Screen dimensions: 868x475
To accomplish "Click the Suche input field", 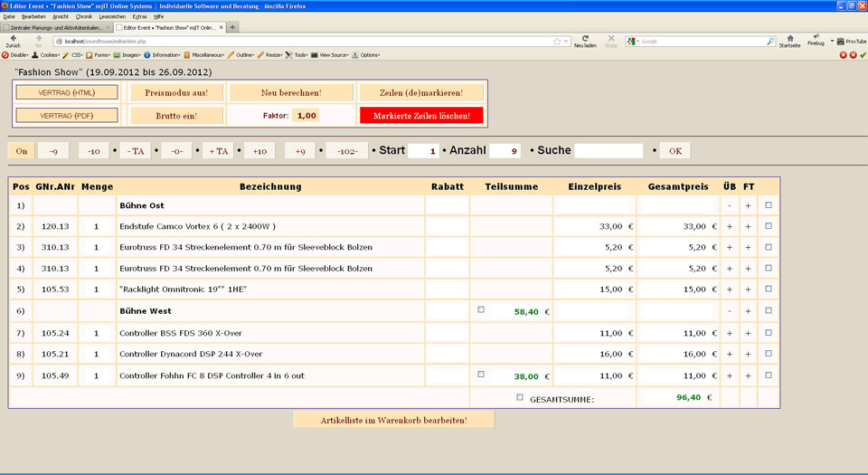I will 609,150.
